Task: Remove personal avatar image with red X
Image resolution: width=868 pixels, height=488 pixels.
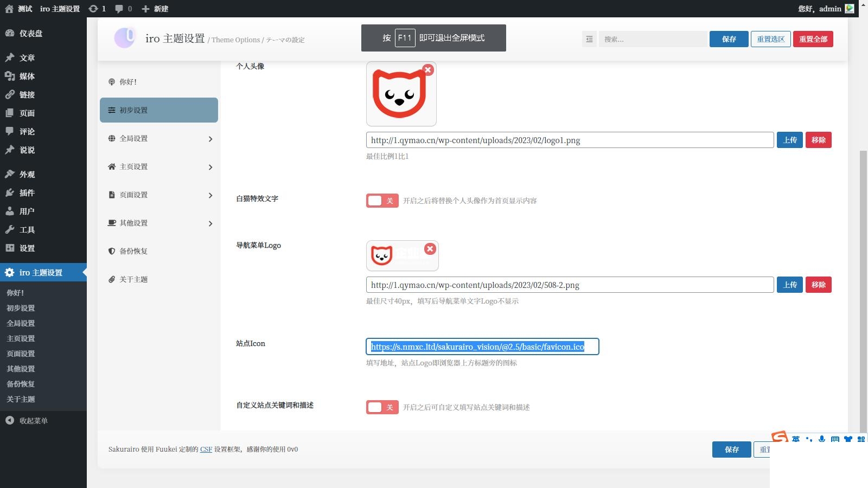Action: [428, 70]
